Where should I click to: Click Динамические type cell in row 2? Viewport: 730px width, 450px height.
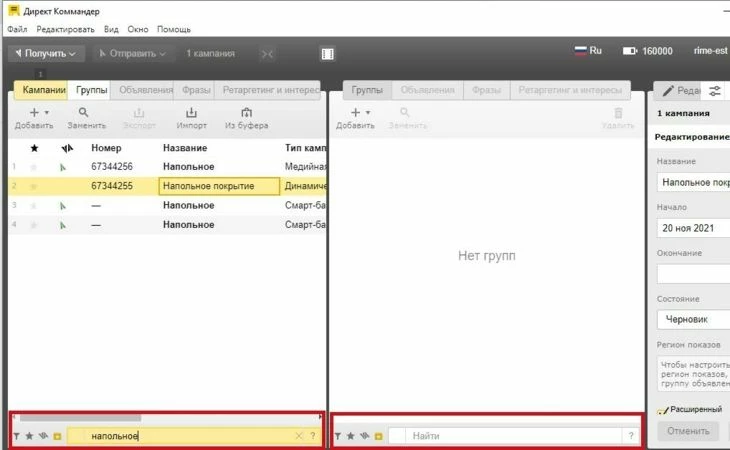pyautogui.click(x=305, y=186)
